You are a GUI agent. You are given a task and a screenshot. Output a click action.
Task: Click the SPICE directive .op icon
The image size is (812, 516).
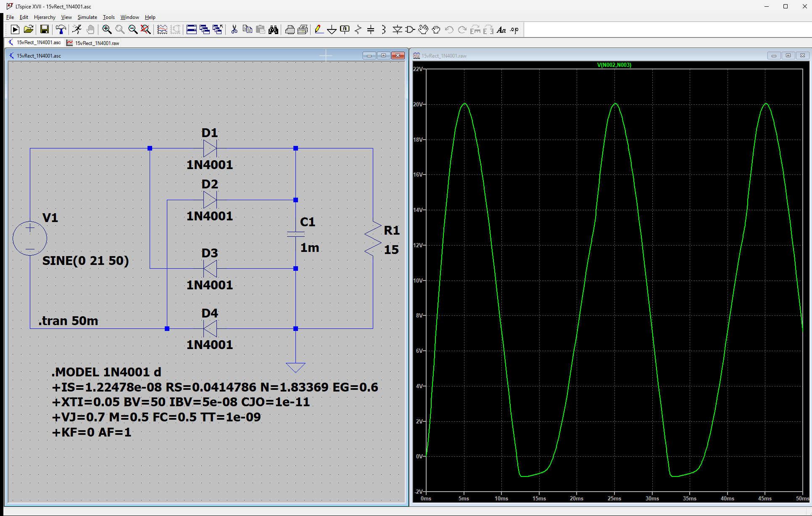tap(514, 29)
